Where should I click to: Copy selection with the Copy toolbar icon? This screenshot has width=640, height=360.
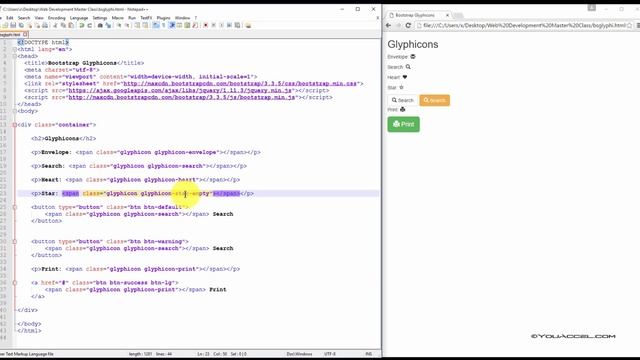63,25
